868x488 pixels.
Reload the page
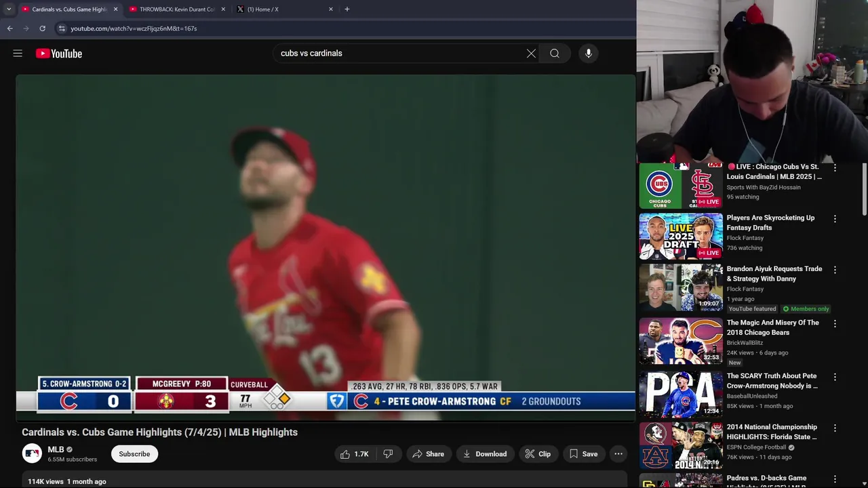coord(42,28)
